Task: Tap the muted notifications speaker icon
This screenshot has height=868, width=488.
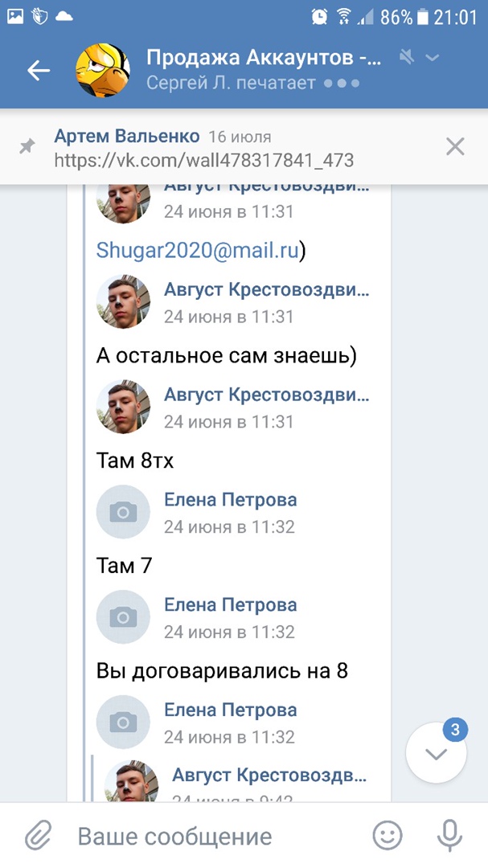Action: pos(408,57)
